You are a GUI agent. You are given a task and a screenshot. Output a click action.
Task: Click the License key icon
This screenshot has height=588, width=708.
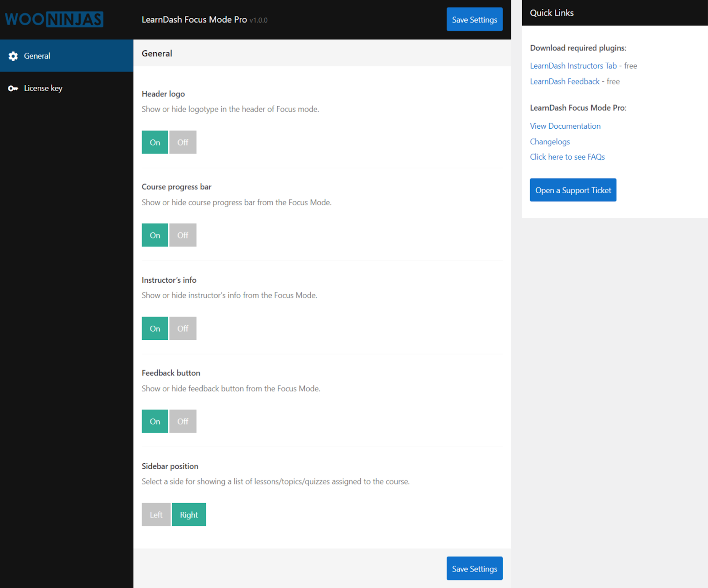coord(13,88)
